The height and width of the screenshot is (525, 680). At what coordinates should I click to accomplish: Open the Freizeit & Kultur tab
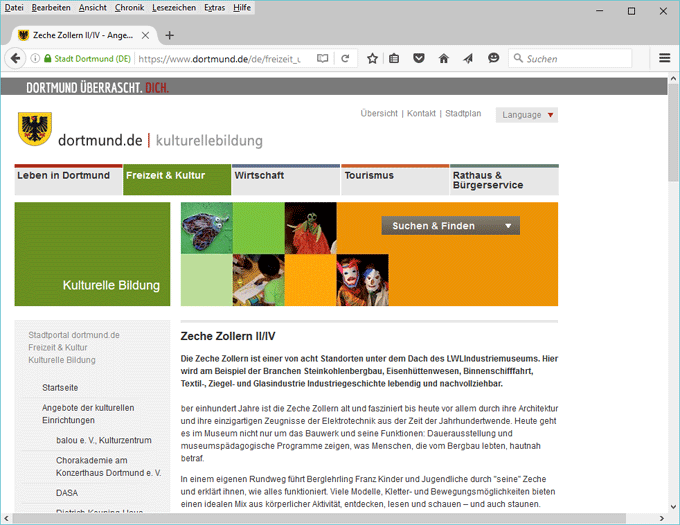[x=177, y=179]
